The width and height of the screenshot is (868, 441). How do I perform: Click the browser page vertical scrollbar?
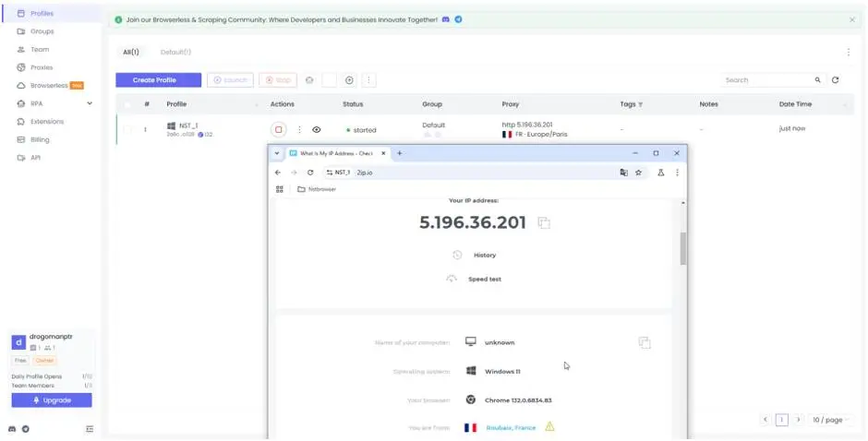click(683, 248)
